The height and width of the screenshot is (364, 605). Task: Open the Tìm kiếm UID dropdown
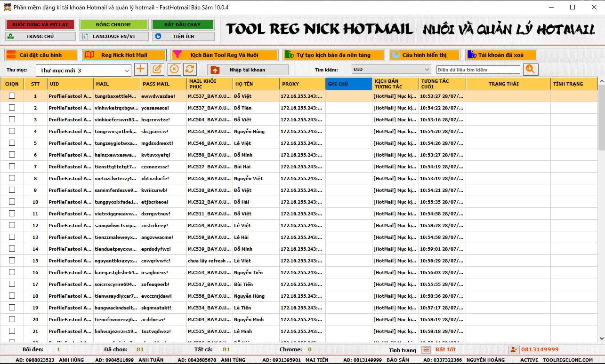tap(391, 70)
